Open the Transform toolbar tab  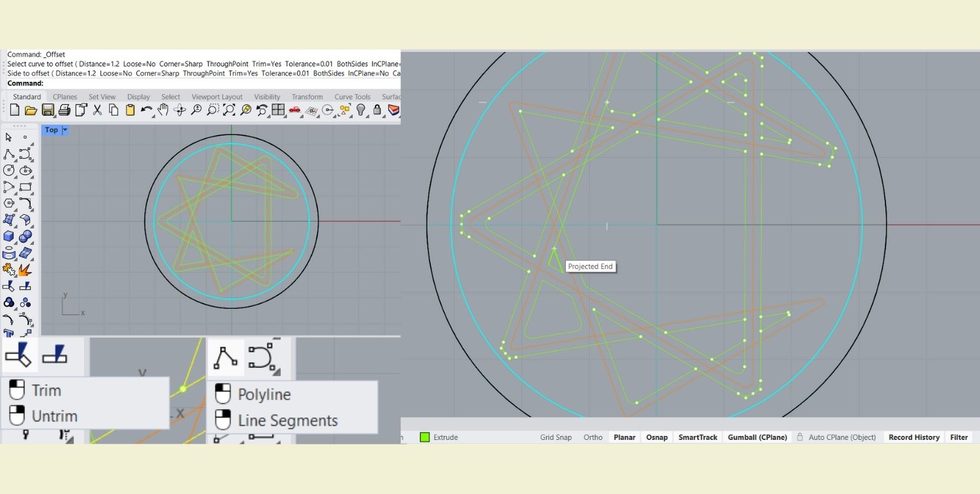[x=307, y=97]
